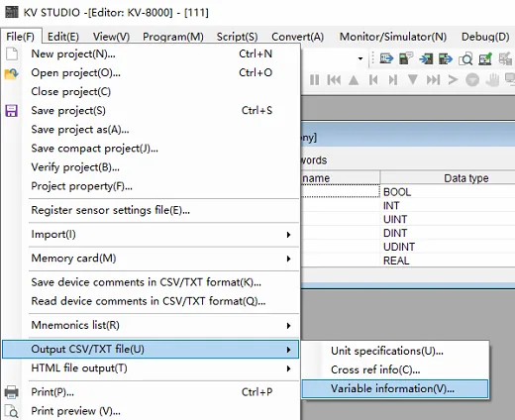
Task: Choose Open project menu entry
Action: pyautogui.click(x=151, y=72)
